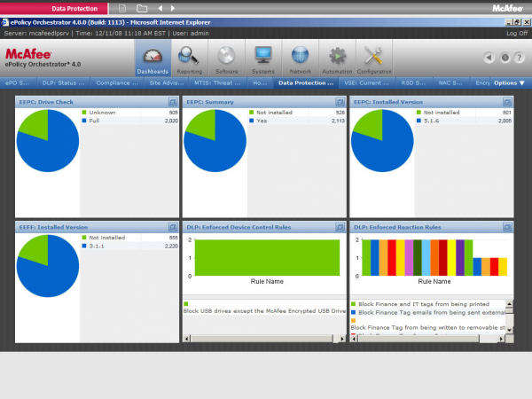532x399 pixels.
Task: Click the folder icon in top bar
Action: tap(142, 8)
